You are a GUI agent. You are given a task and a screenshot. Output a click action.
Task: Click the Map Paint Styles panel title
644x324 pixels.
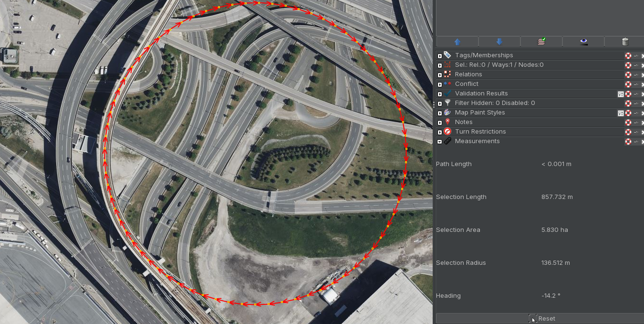point(479,113)
